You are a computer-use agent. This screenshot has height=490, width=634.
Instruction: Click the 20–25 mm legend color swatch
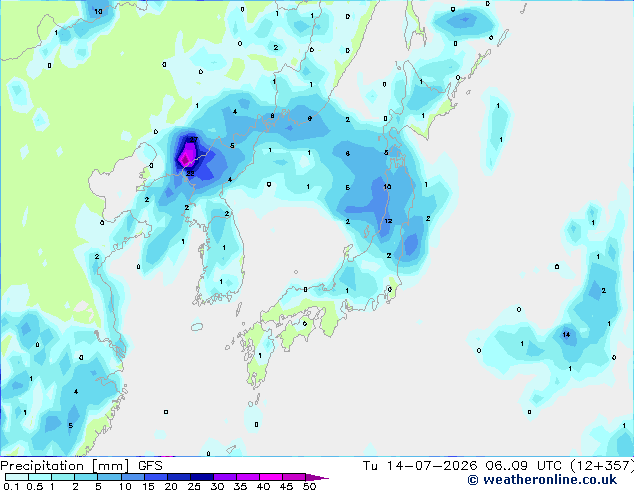coord(178,477)
